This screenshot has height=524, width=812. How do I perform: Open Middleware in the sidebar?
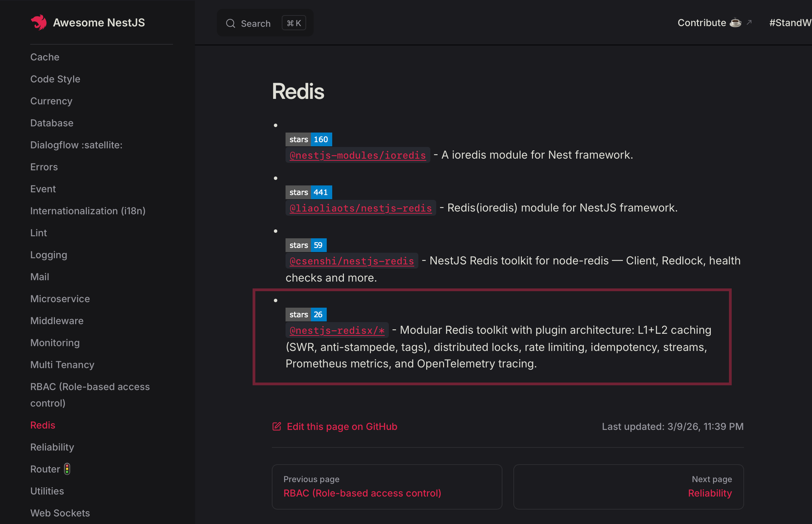point(57,321)
